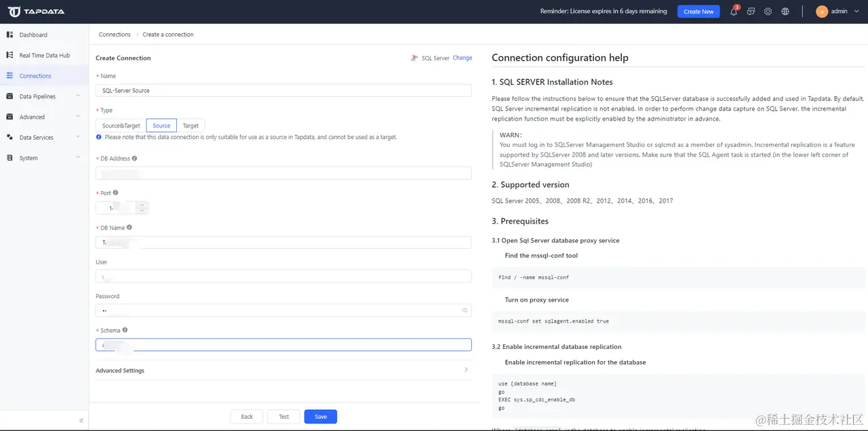Viewport: 868px width, 431px height.
Task: Click the Name input field
Action: 283,90
